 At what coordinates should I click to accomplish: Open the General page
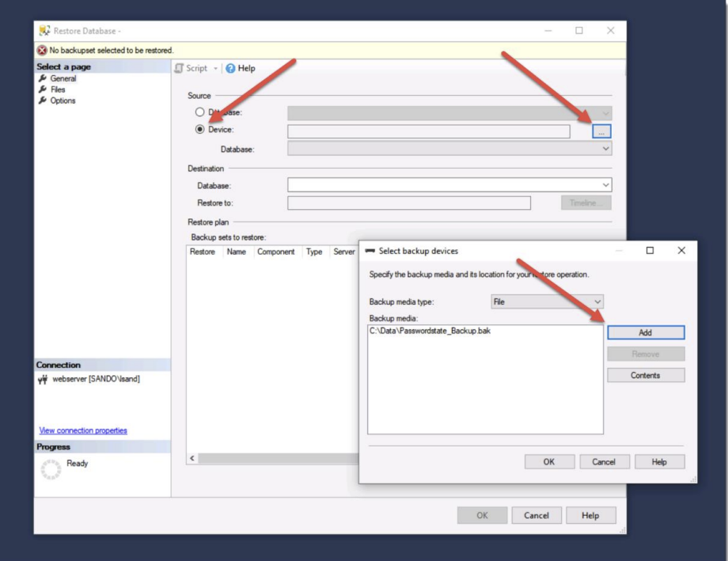tap(63, 78)
